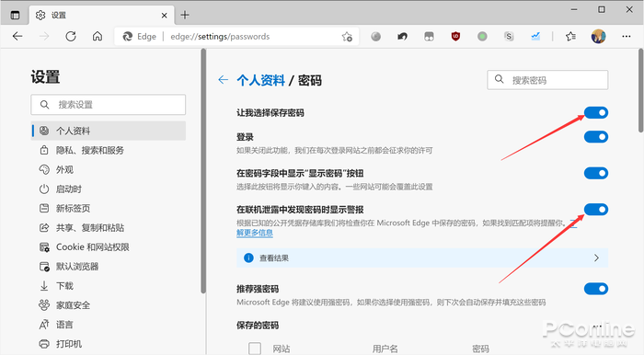
Task: Open the Favorites list icon
Action: click(x=570, y=37)
